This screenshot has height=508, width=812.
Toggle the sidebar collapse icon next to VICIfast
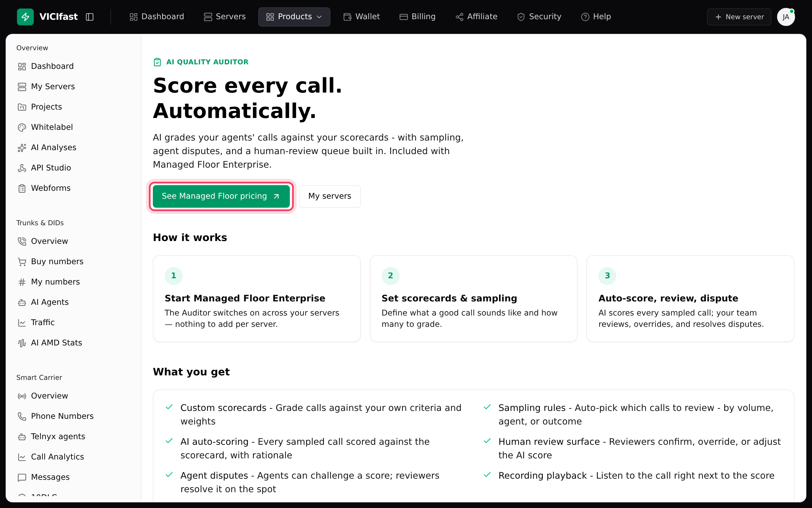(90, 17)
